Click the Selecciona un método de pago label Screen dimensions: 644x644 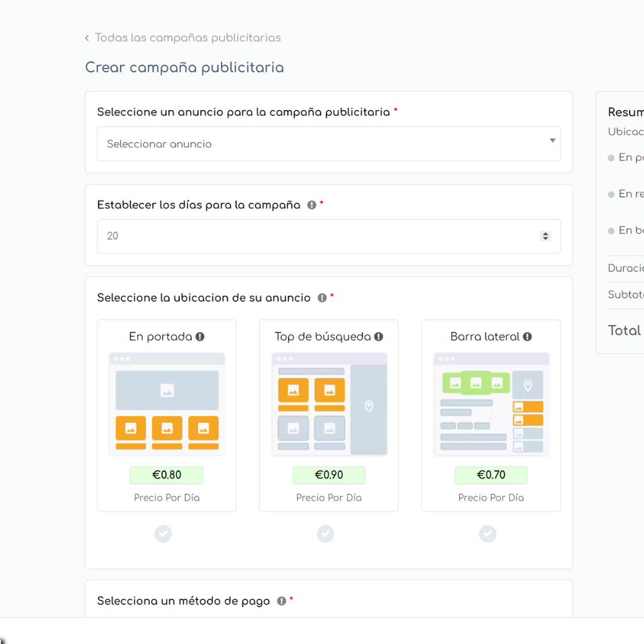(184, 601)
